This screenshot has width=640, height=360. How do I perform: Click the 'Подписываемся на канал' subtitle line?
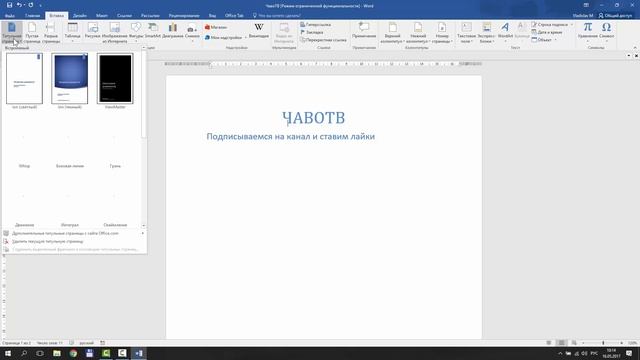coord(291,137)
